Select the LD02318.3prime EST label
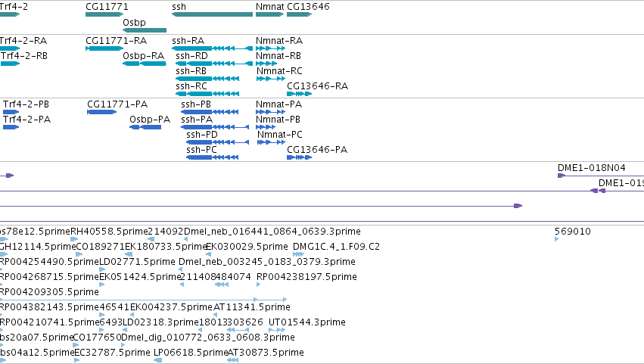644x364 pixels. tap(160, 323)
